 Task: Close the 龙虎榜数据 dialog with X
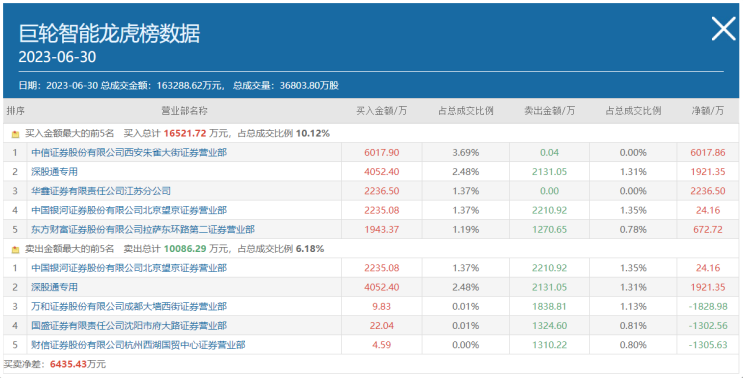[x=724, y=30]
